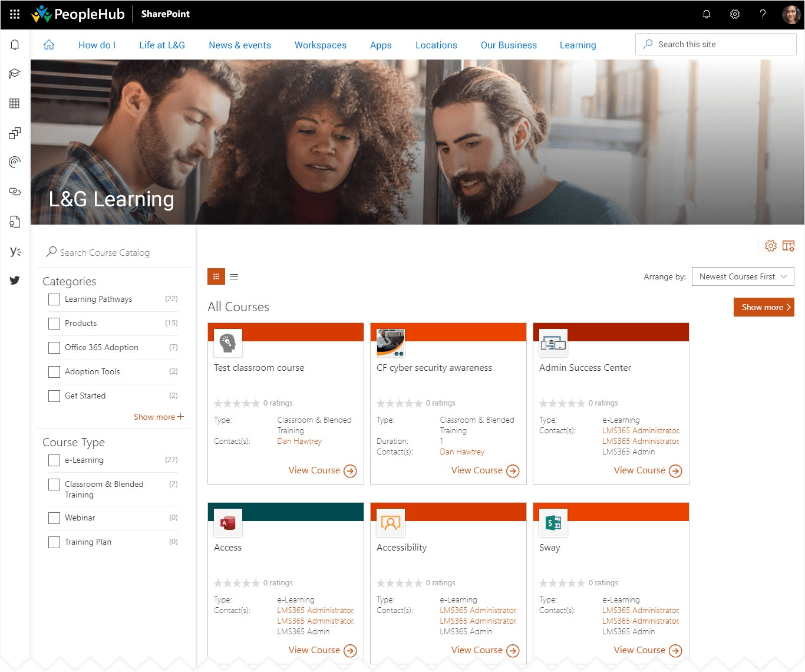The width and height of the screenshot is (805, 672).
Task: Open the Dan Hawtrey contact link on Test classroom course
Action: pyautogui.click(x=299, y=441)
